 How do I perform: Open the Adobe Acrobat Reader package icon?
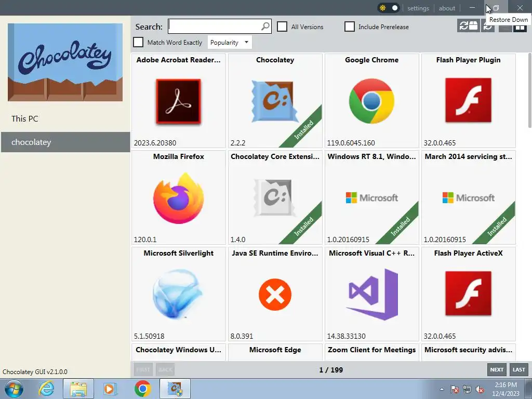coord(179,101)
